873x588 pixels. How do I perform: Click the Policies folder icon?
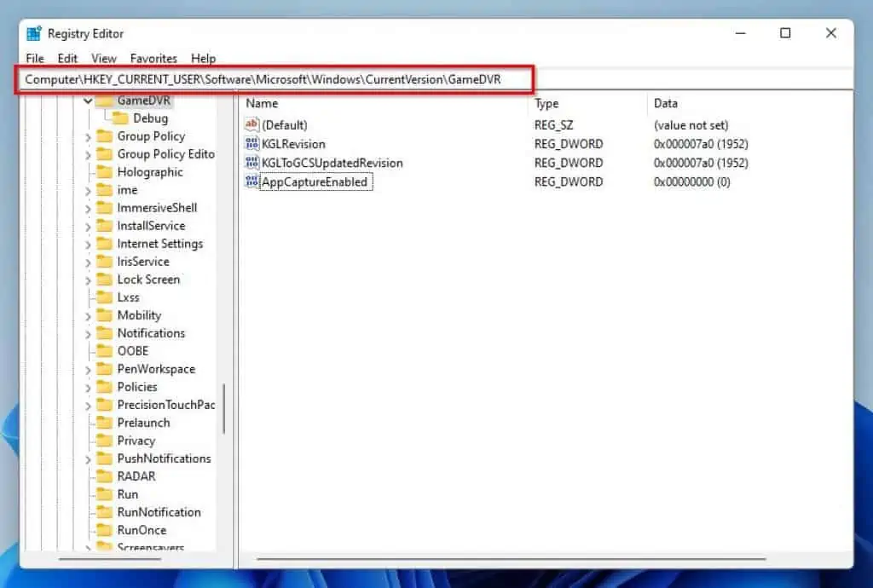104,387
